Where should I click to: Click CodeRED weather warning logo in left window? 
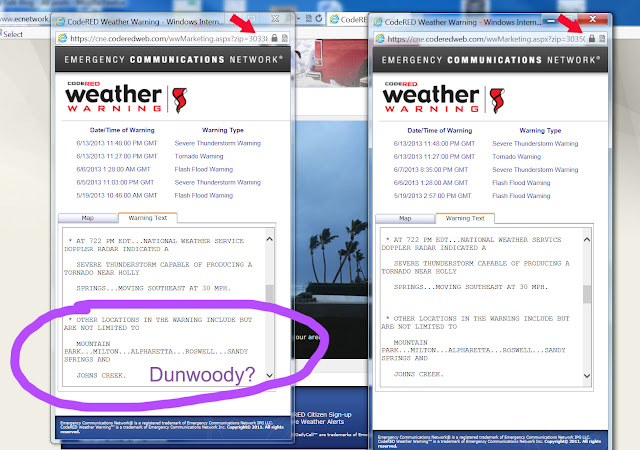click(126, 97)
